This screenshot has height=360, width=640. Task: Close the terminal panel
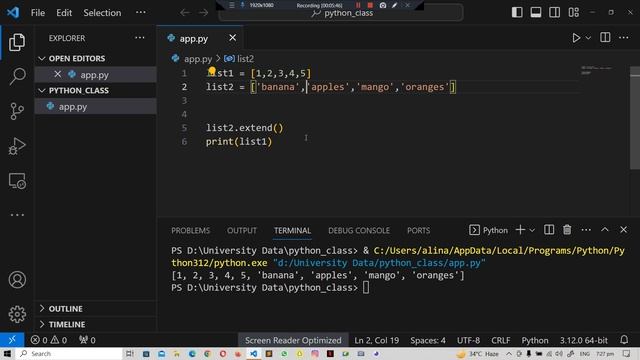pos(623,230)
